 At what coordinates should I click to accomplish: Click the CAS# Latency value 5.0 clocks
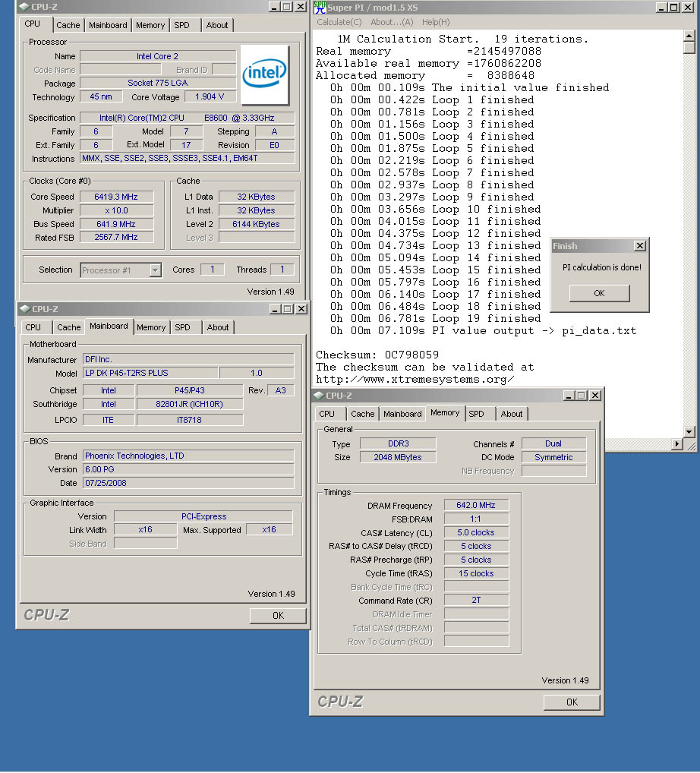476,533
